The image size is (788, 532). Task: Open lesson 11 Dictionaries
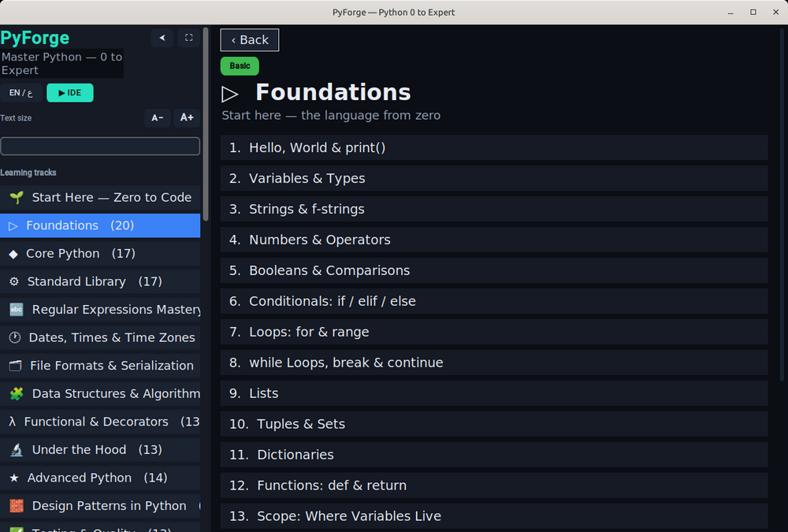coord(494,455)
